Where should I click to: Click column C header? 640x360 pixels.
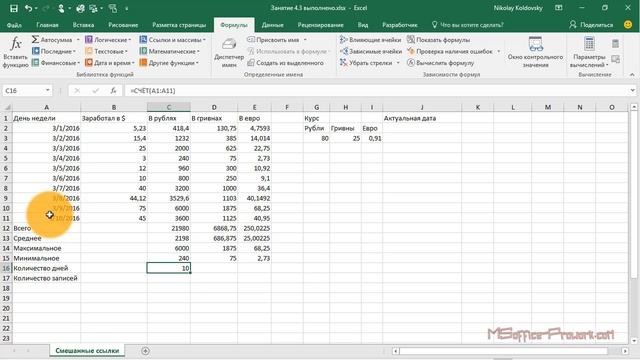coord(169,107)
